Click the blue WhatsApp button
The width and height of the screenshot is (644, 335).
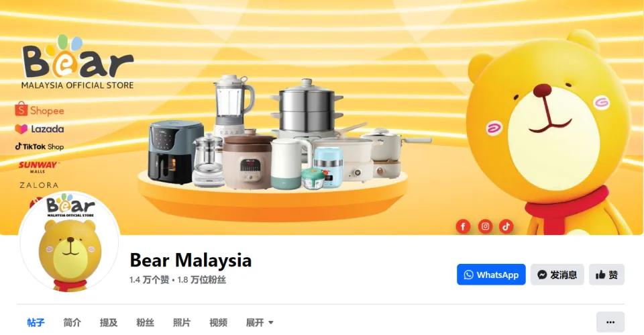491,275
